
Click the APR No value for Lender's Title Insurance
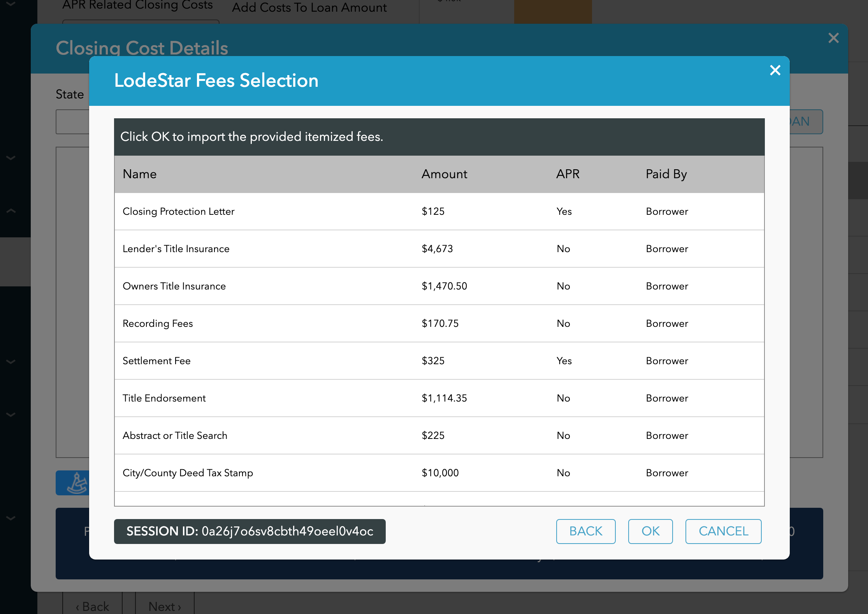(563, 249)
